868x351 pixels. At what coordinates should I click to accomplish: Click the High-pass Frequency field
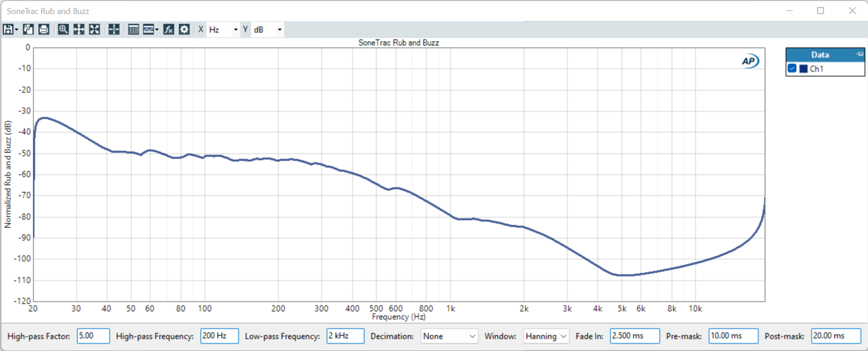[x=219, y=337]
